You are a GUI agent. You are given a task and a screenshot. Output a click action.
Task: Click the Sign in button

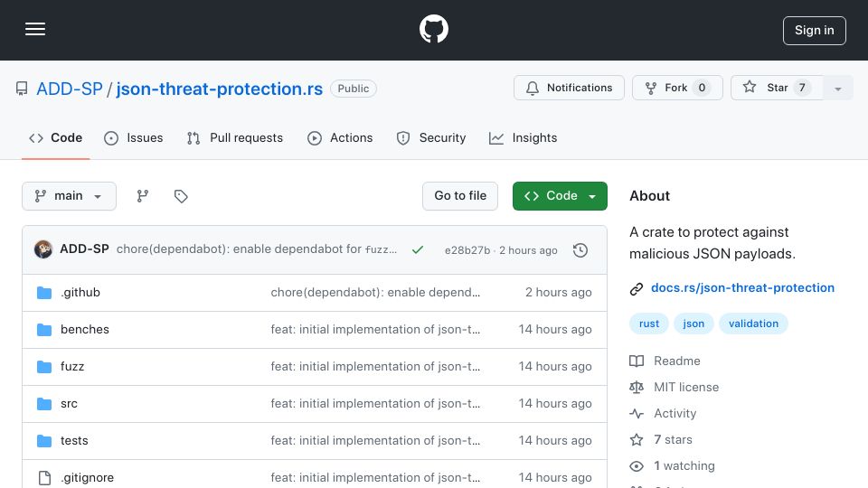815,31
